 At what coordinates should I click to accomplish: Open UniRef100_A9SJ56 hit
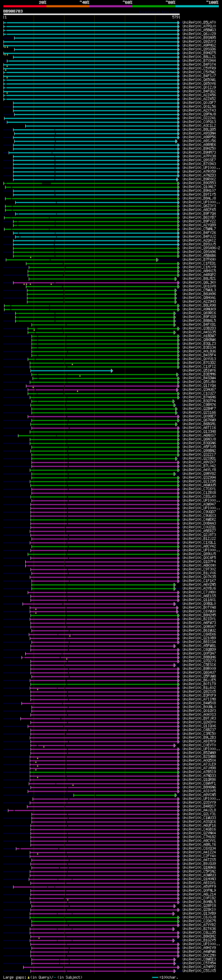pyautogui.click(x=199, y=141)
